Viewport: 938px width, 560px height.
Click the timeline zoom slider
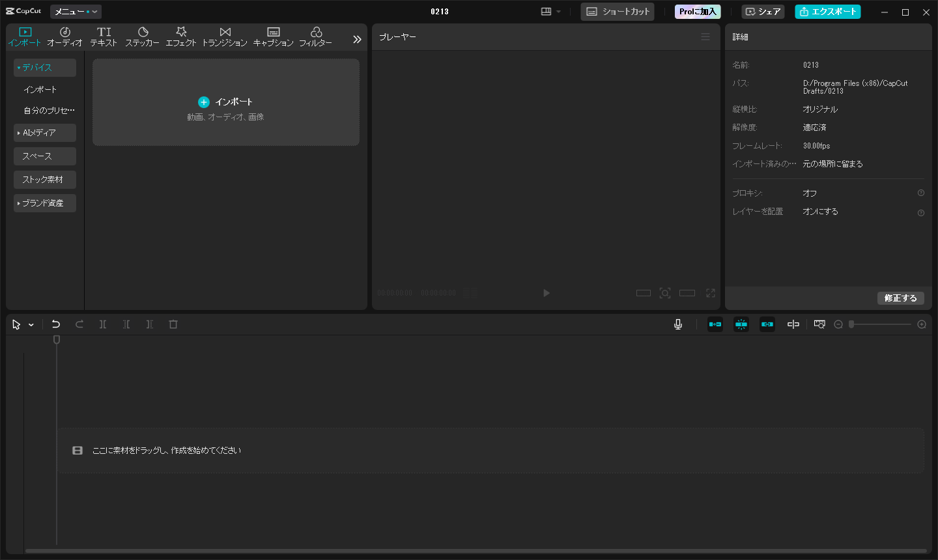click(879, 324)
